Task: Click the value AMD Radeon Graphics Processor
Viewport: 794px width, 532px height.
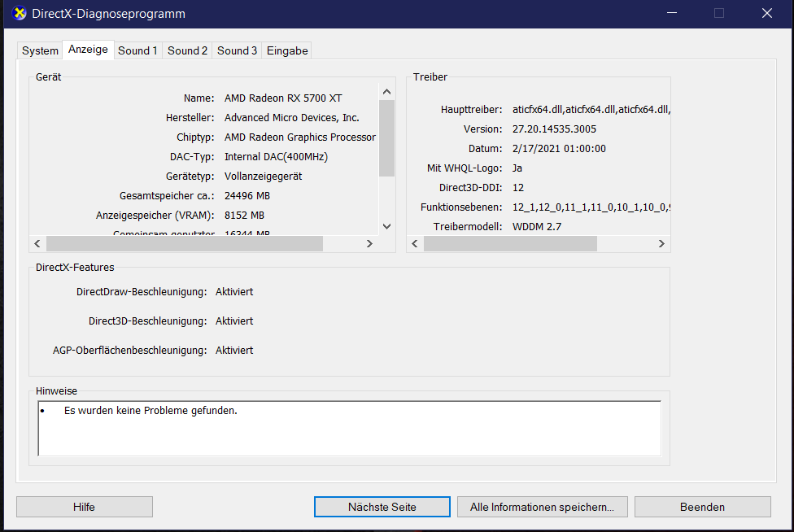Action: 299,137
